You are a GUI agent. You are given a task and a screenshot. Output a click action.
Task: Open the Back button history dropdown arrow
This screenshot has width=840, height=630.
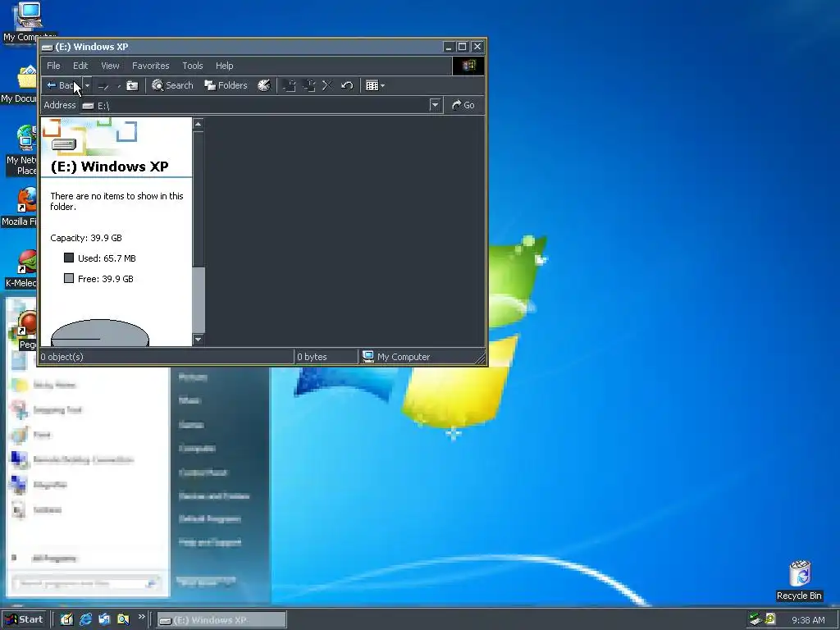pyautogui.click(x=87, y=85)
